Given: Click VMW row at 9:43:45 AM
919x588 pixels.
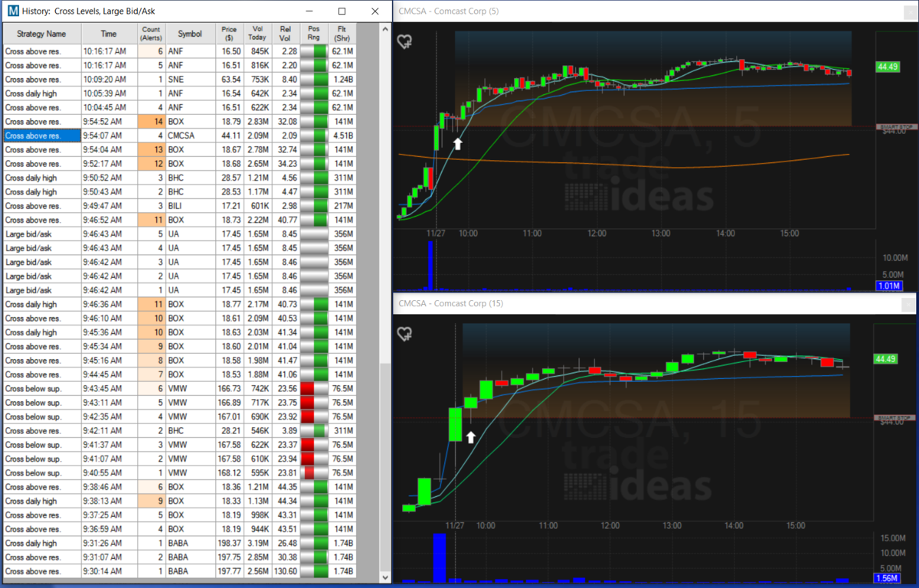Looking at the screenshot, I should (x=179, y=389).
